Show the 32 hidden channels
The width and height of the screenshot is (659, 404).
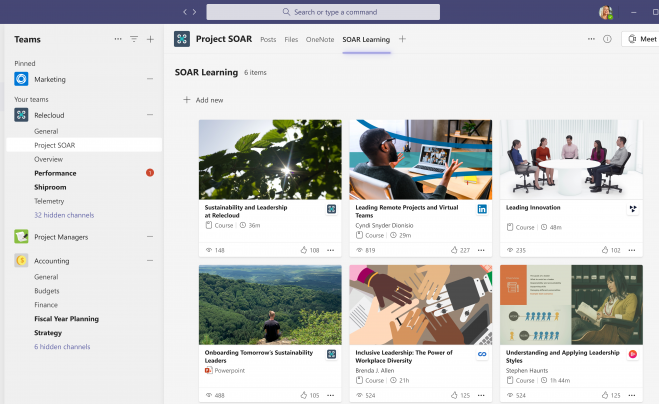click(64, 215)
